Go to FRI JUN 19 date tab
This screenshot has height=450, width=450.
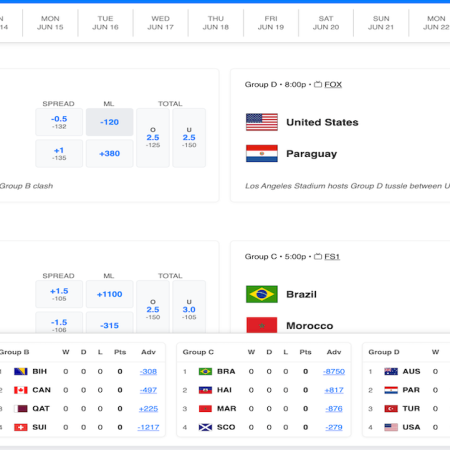pyautogui.click(x=271, y=23)
